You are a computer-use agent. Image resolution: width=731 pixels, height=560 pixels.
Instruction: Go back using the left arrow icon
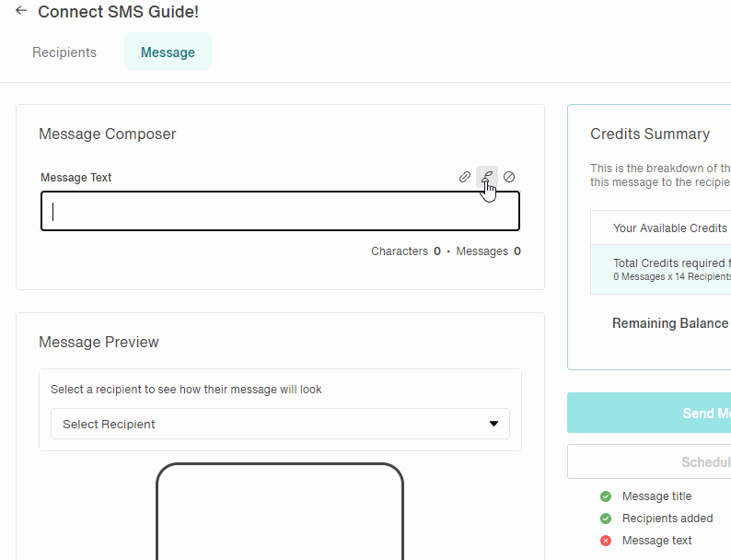tap(21, 11)
